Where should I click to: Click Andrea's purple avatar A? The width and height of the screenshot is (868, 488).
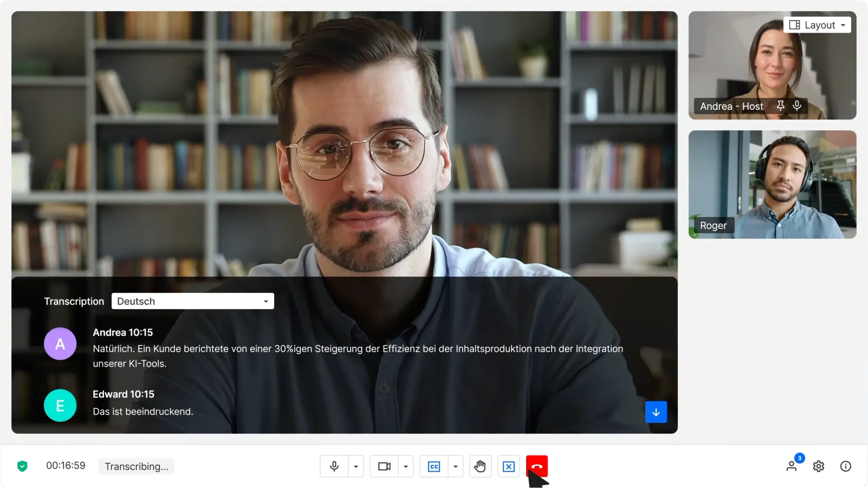point(60,344)
